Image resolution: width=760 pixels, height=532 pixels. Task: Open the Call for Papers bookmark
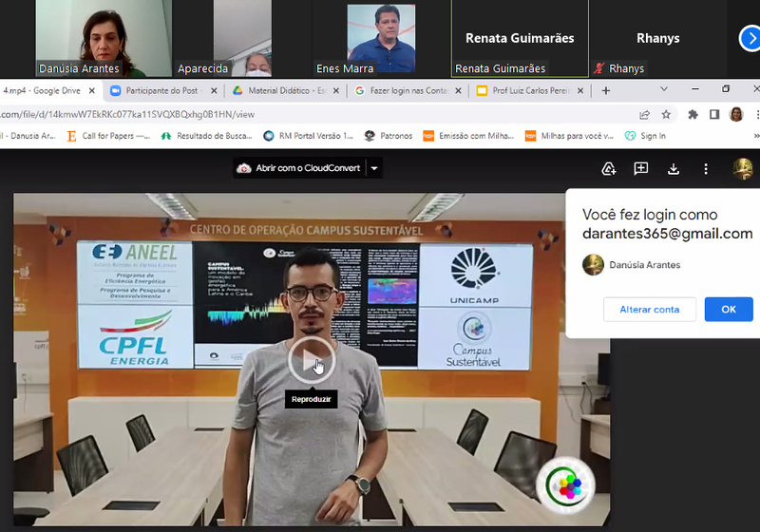coord(108,136)
